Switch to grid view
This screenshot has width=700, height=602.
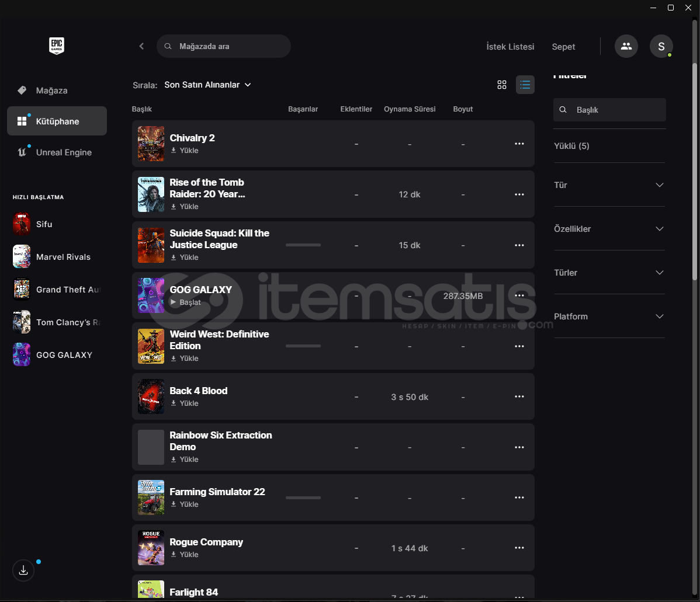(502, 85)
